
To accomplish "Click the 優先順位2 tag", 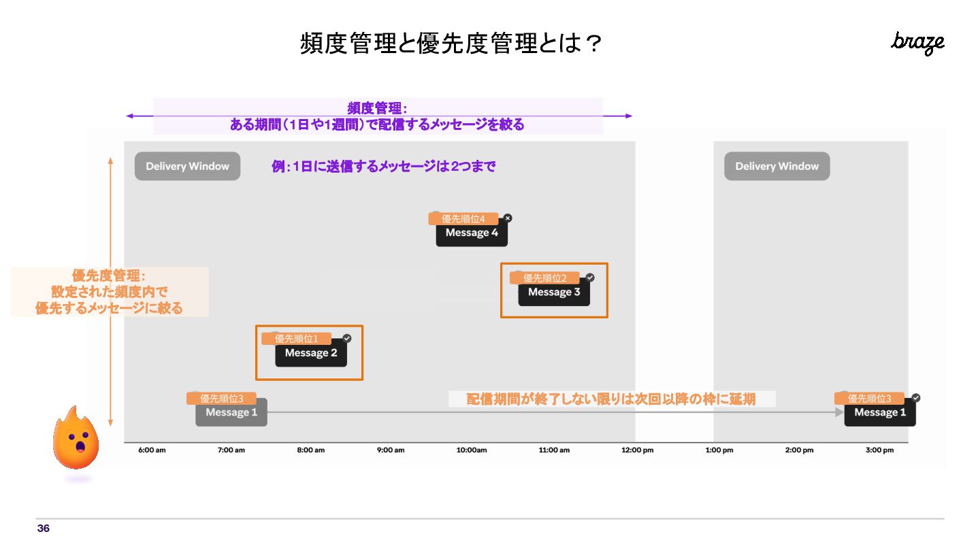I will coord(544,278).
